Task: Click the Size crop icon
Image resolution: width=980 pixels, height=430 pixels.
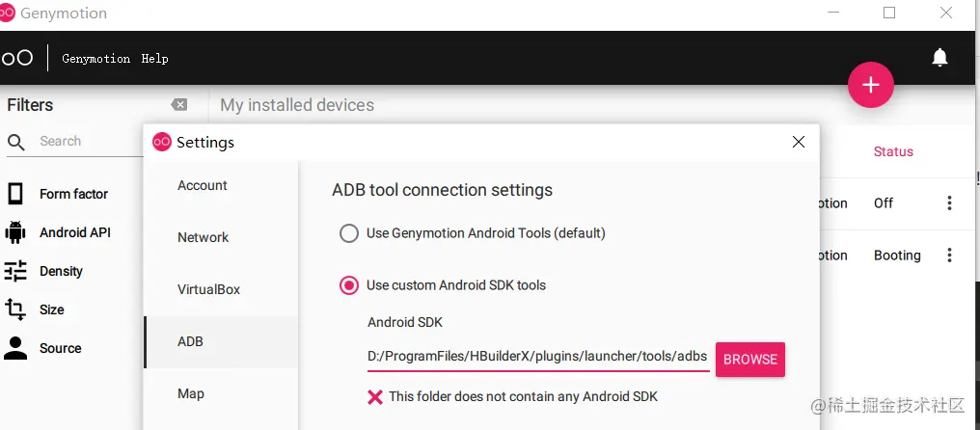Action: [x=15, y=309]
